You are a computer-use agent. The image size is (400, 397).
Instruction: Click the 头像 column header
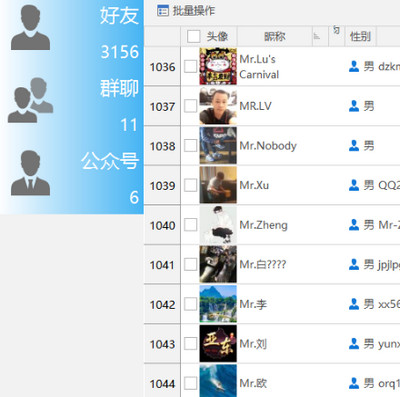click(x=217, y=36)
